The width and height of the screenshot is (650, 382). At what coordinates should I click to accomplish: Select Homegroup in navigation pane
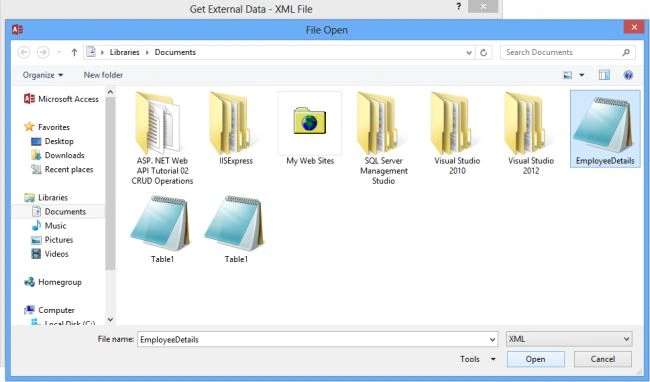click(53, 282)
